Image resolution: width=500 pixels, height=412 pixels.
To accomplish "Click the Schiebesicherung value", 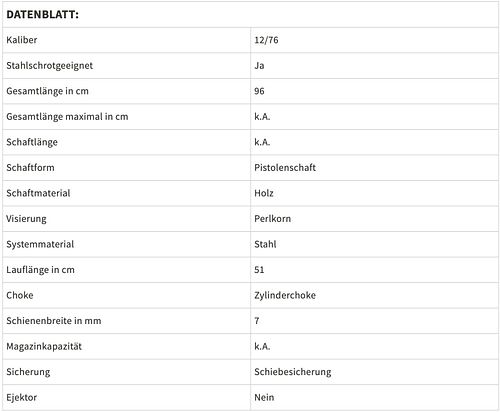I will 293,372.
